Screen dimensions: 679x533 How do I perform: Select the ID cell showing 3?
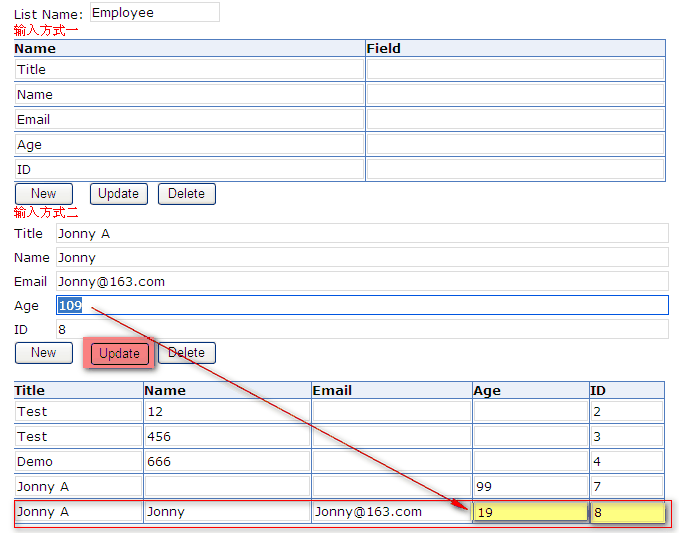click(x=627, y=436)
